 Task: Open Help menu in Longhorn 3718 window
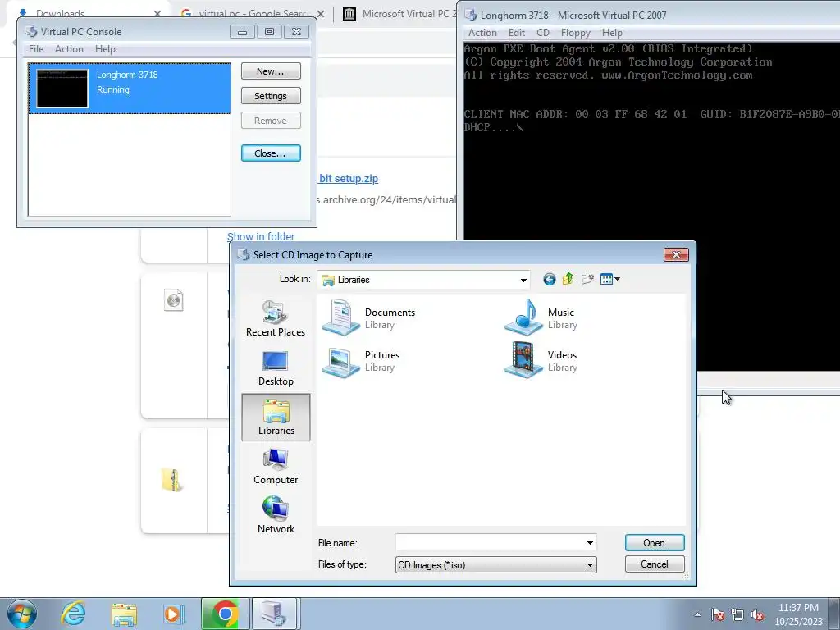point(612,33)
